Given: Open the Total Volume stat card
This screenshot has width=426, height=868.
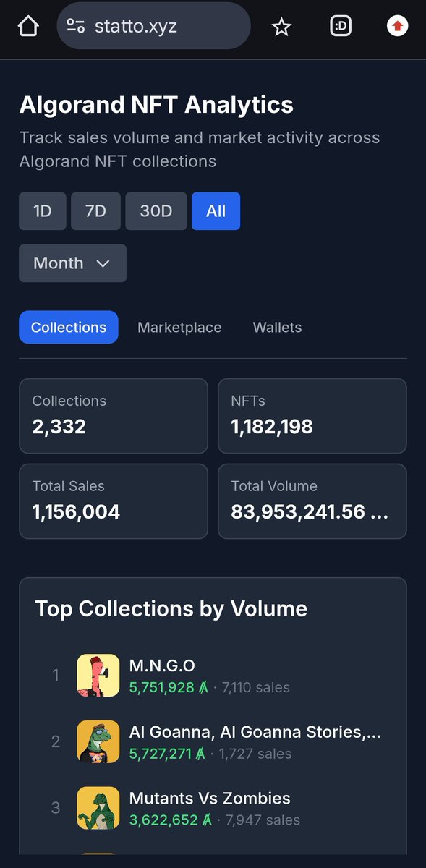Looking at the screenshot, I should click(x=312, y=501).
